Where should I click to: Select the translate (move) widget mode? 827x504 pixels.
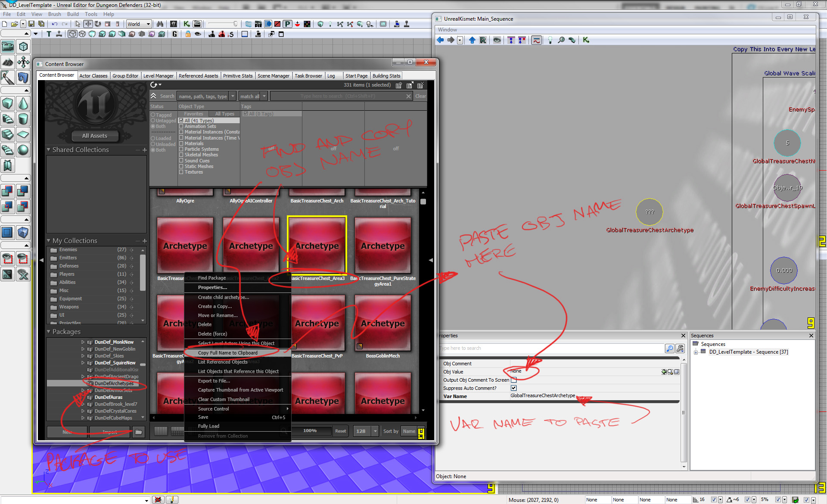(x=88, y=24)
